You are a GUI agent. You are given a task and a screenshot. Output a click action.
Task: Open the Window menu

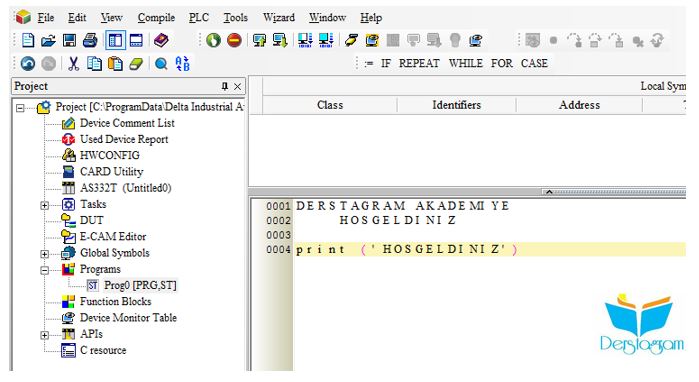327,18
